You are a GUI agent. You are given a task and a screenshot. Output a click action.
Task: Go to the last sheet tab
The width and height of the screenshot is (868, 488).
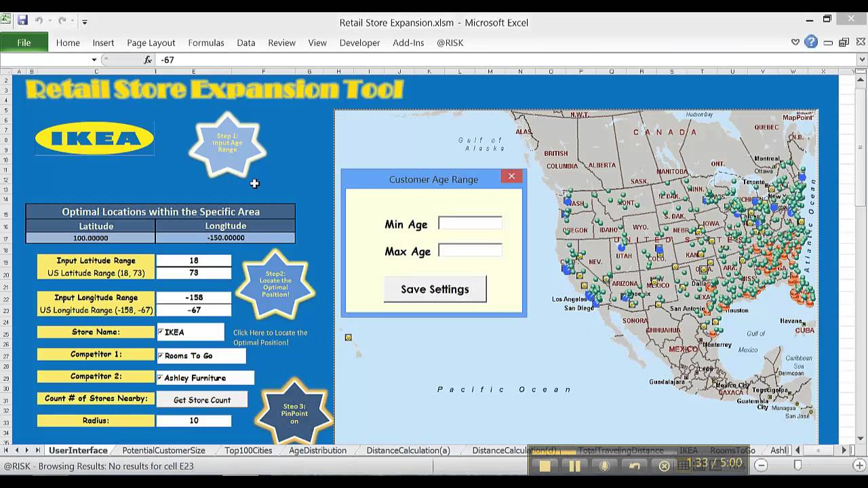pos(37,450)
